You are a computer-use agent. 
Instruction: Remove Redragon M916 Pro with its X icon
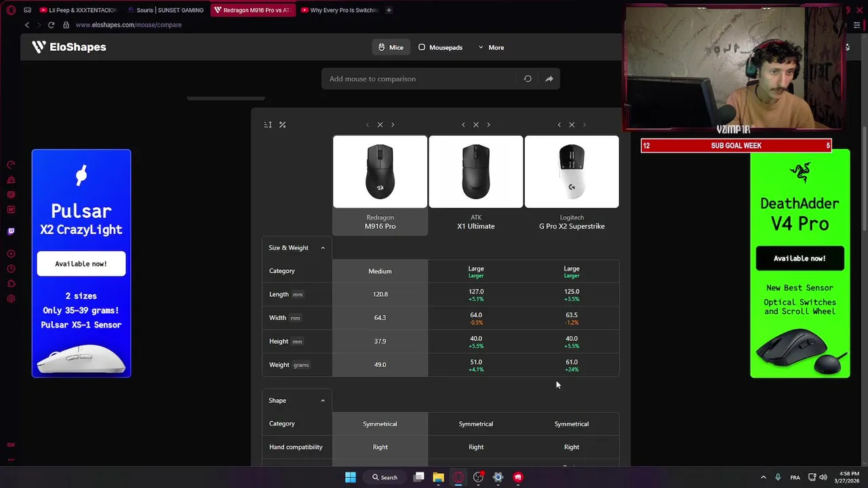(380, 125)
